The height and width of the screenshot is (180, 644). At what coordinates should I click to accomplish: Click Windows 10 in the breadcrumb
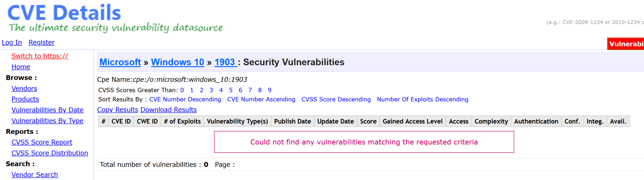(178, 62)
